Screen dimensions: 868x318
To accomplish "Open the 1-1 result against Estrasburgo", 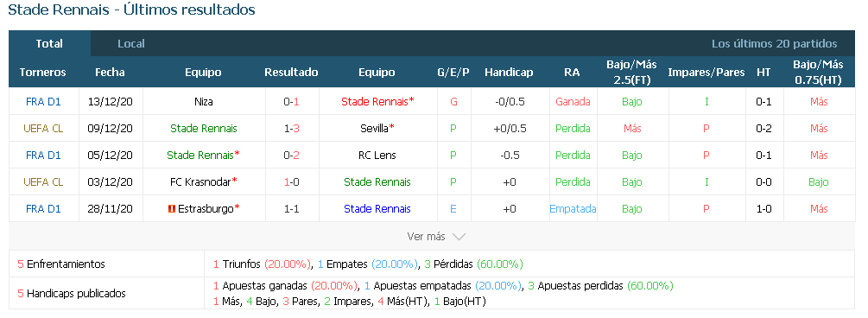I will pyautogui.click(x=291, y=209).
